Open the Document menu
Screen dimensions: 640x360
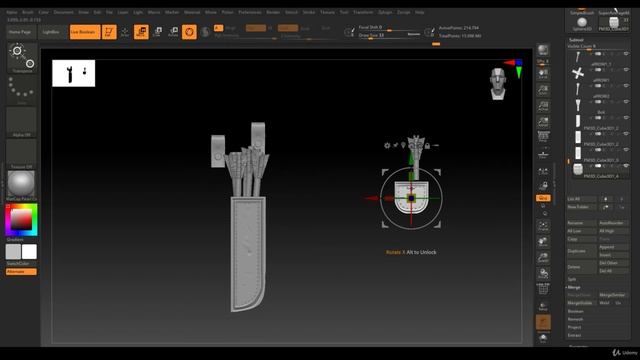point(64,12)
